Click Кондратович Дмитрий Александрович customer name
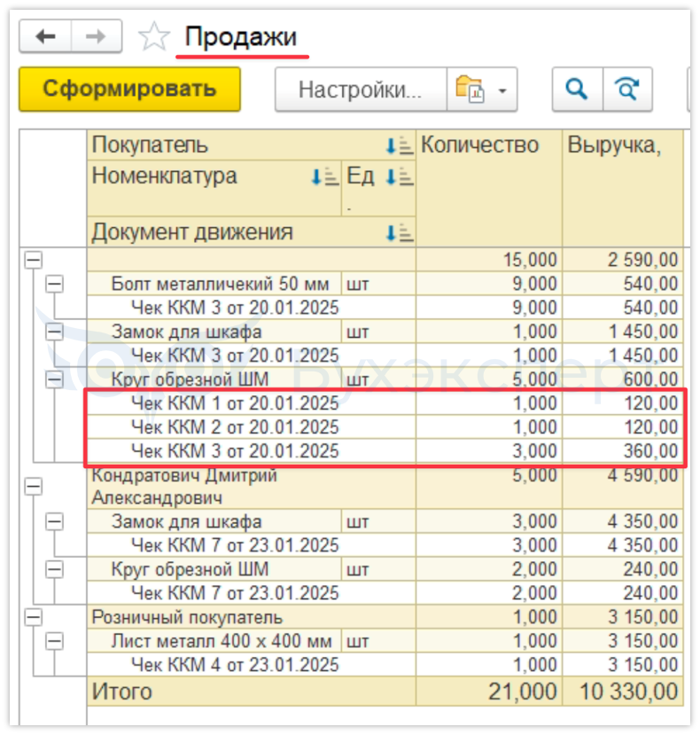 click(x=184, y=486)
